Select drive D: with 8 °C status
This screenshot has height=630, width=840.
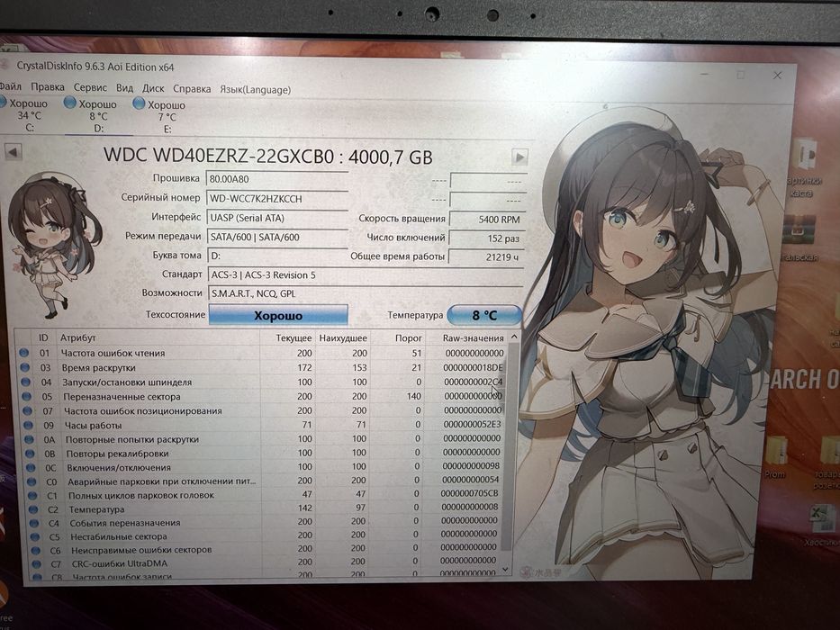pyautogui.click(x=96, y=116)
